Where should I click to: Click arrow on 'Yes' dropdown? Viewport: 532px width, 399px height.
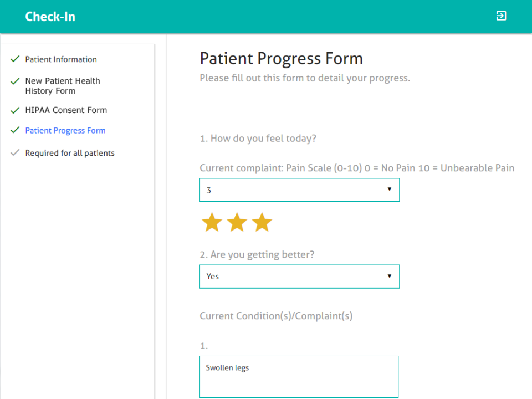point(389,276)
